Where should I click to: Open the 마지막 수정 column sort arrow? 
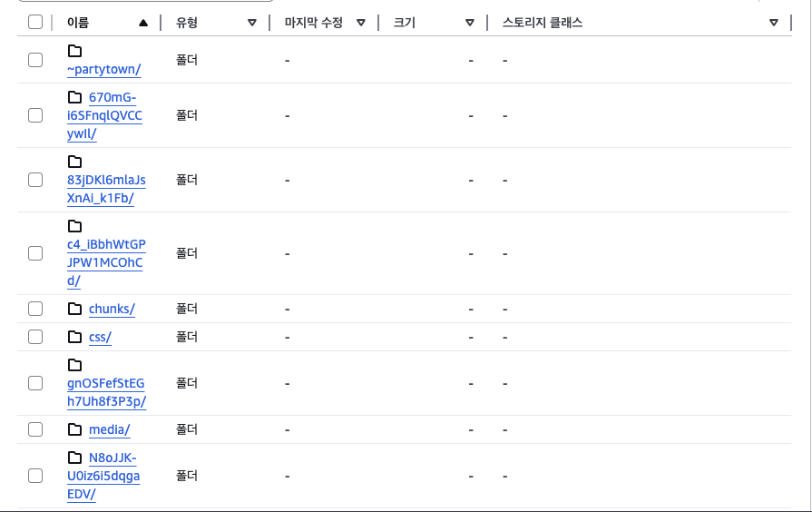(x=361, y=23)
